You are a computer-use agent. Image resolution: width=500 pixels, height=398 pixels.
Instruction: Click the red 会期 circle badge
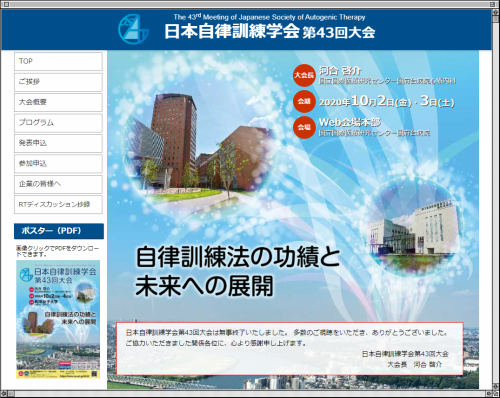point(304,101)
